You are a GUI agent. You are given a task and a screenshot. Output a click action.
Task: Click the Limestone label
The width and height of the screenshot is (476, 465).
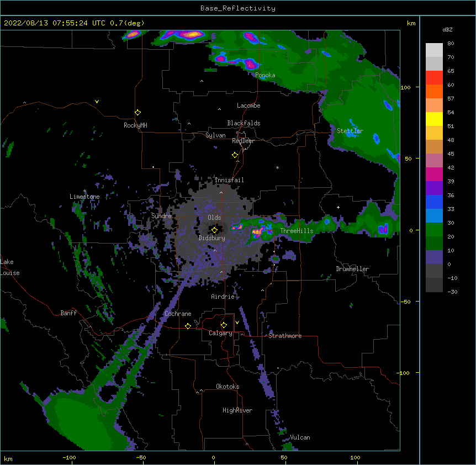84,197
